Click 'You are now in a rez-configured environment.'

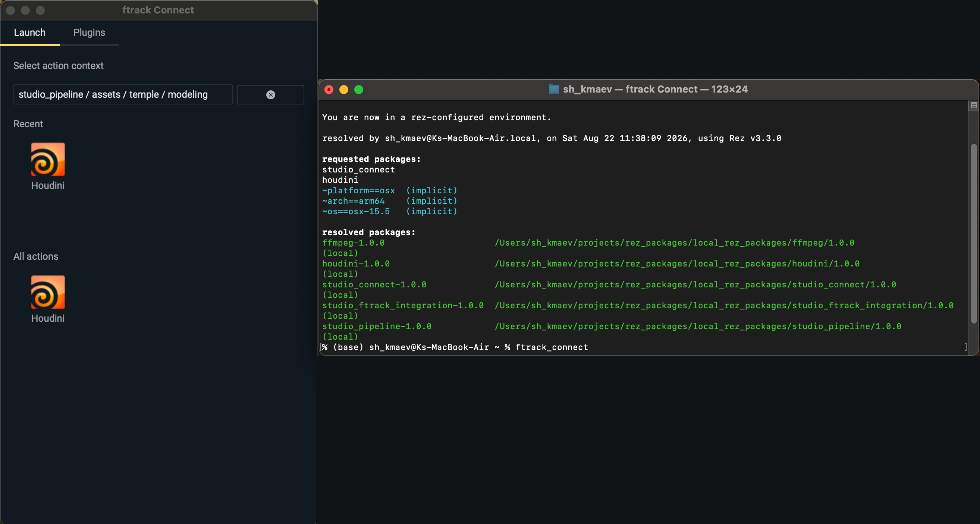437,118
